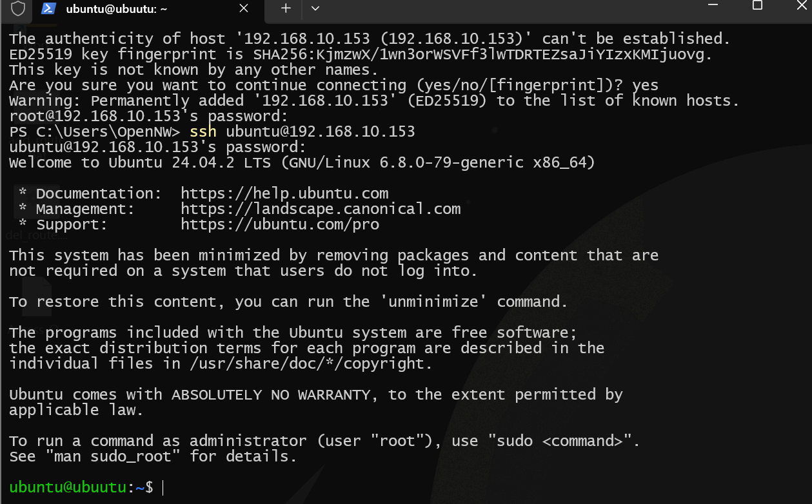Image resolution: width=812 pixels, height=504 pixels.
Task: Click the green ubuntu@ubuutu prompt text
Action: coord(67,487)
